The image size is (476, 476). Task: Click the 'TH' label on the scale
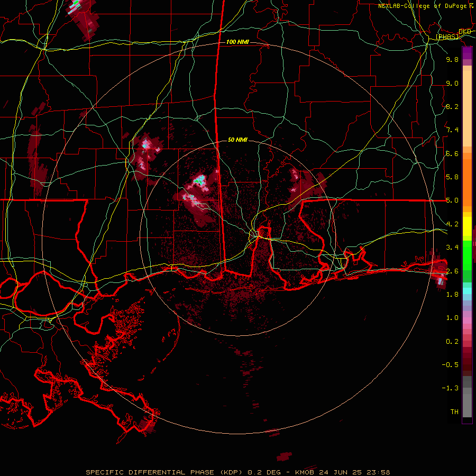coord(454,412)
